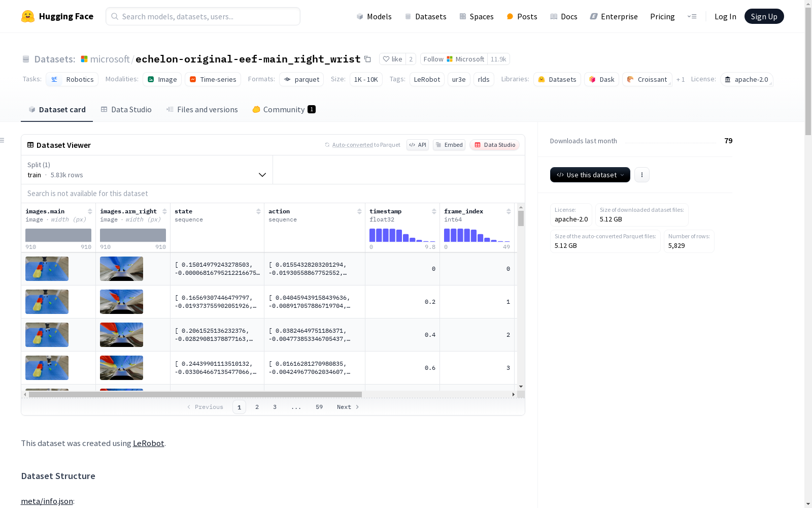
Task: Open Posts in the top navigation
Action: pyautogui.click(x=522, y=16)
